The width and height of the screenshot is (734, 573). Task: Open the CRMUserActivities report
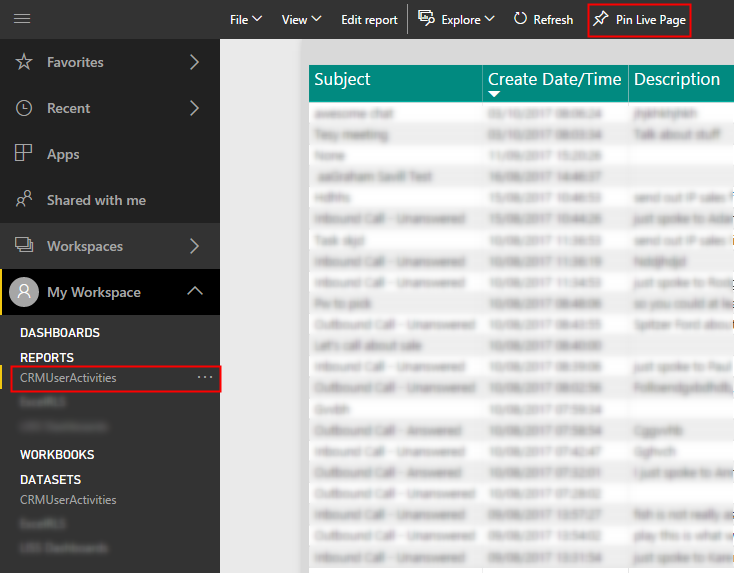pyautogui.click(x=68, y=378)
